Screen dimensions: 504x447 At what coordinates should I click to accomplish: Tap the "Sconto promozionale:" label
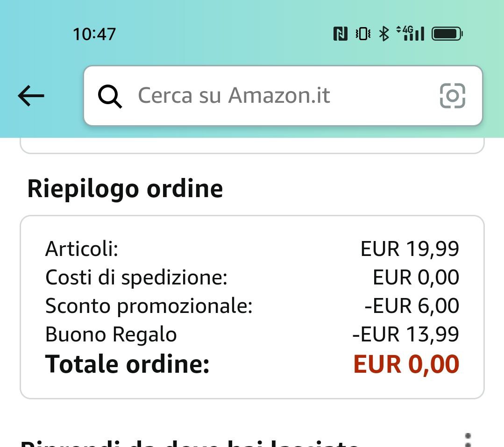149,306
